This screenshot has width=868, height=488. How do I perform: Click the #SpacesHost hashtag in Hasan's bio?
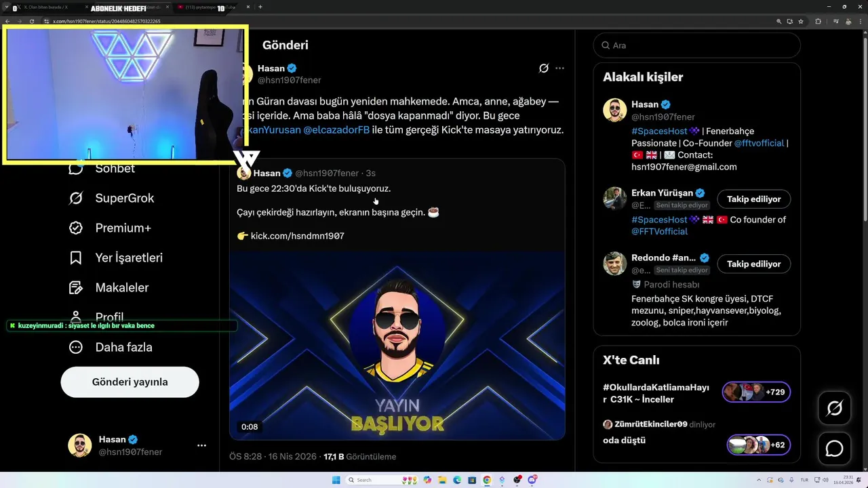point(659,131)
